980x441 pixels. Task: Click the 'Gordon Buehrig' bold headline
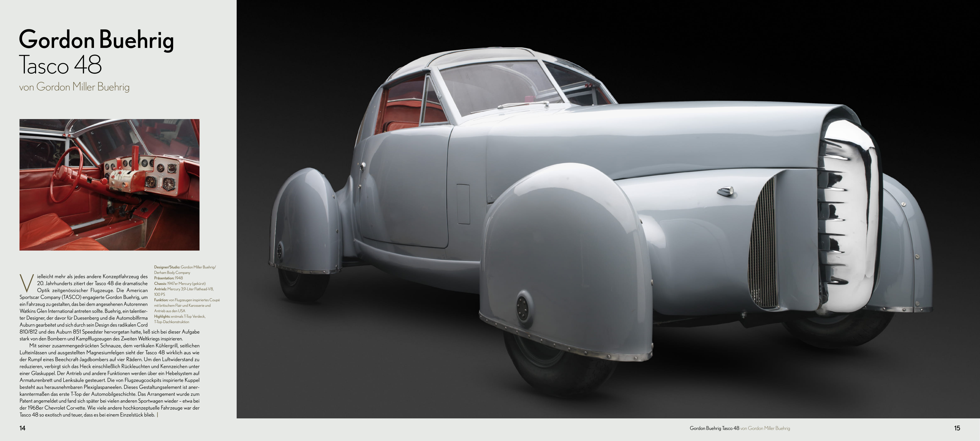click(x=96, y=41)
